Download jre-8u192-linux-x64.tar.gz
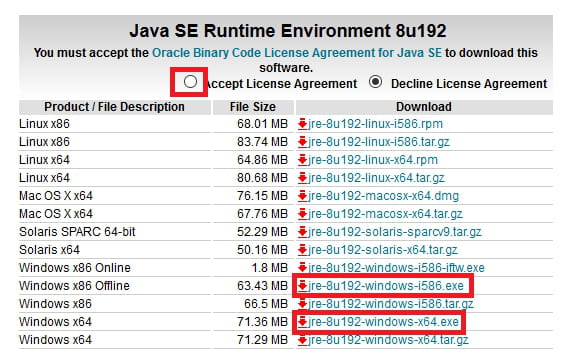 (376, 178)
